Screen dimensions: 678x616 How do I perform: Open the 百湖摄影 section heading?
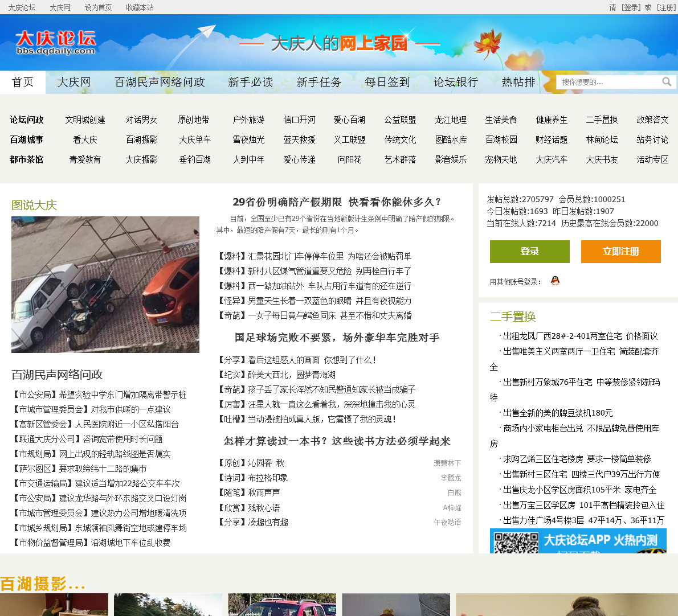click(x=42, y=584)
